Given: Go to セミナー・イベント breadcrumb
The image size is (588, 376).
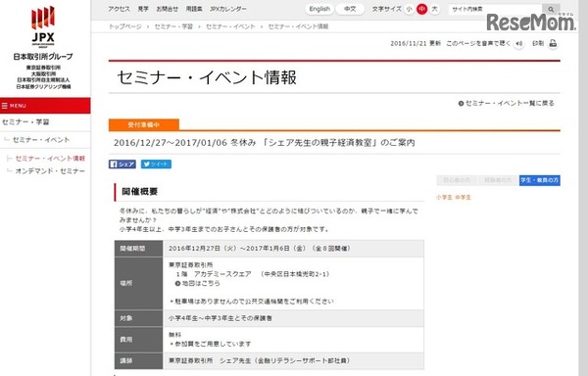Looking at the screenshot, I should [x=230, y=26].
